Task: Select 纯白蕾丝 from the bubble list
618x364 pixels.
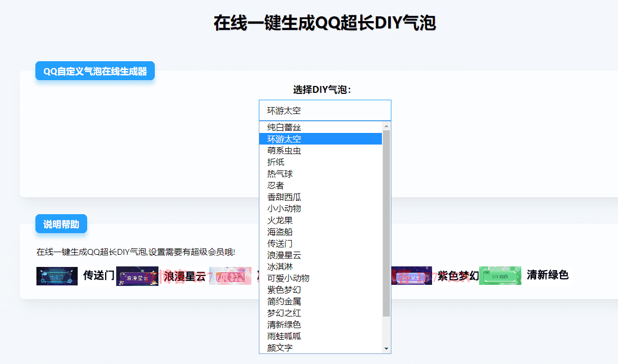Action: (x=321, y=127)
